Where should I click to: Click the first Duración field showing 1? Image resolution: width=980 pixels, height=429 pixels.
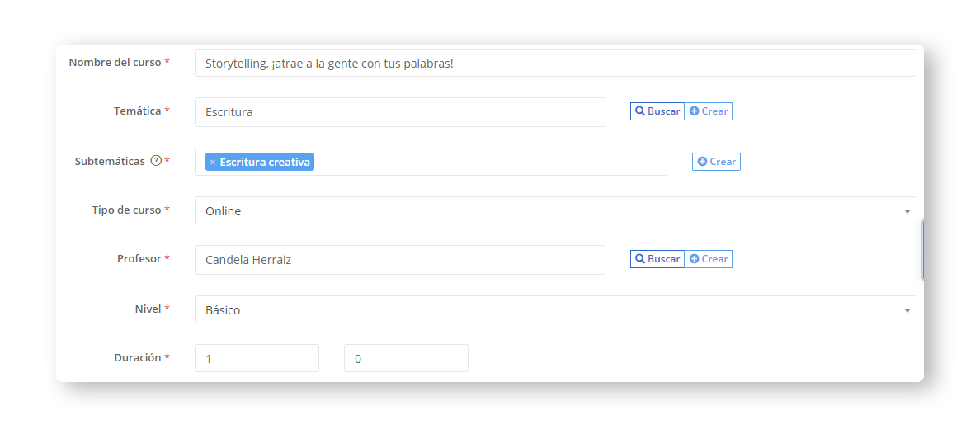coord(257,359)
